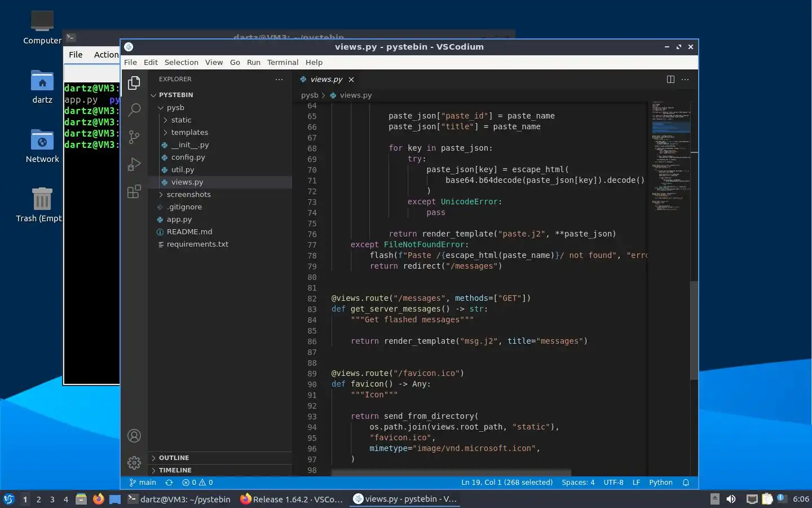
Task: Open editor More Actions ellipsis
Action: point(685,80)
